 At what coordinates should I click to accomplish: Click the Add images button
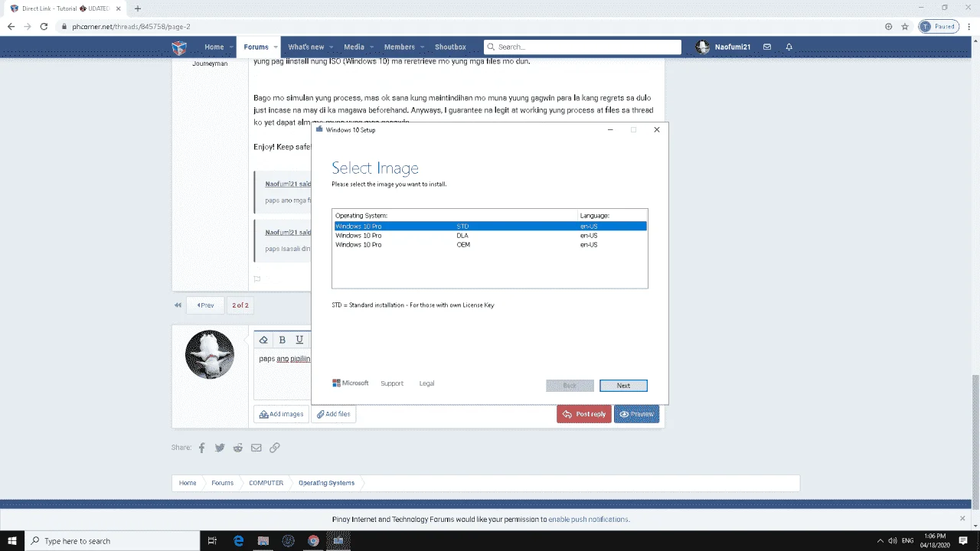click(281, 414)
